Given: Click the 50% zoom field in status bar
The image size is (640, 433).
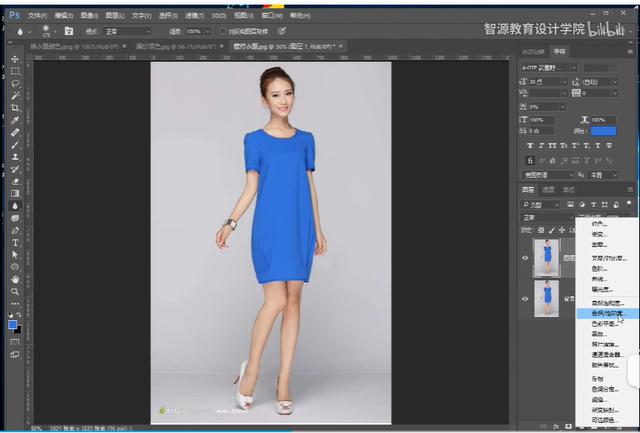Looking at the screenshot, I should pos(37,429).
